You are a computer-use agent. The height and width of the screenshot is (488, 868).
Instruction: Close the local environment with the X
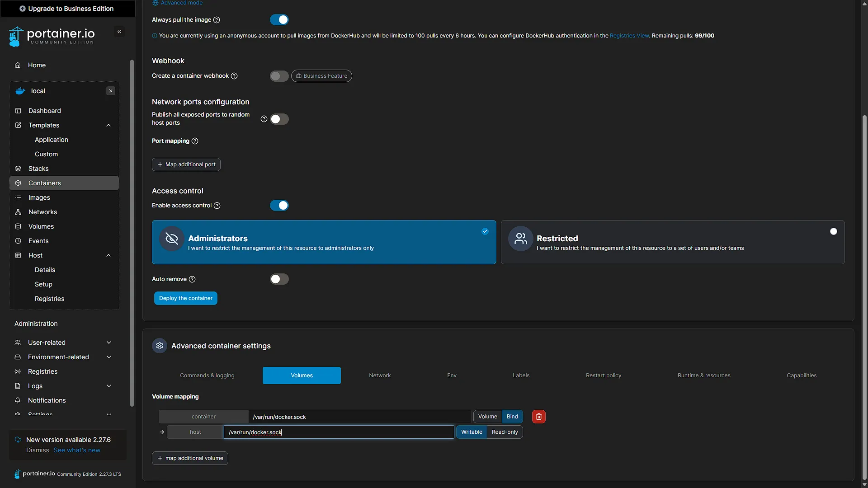[x=111, y=91]
